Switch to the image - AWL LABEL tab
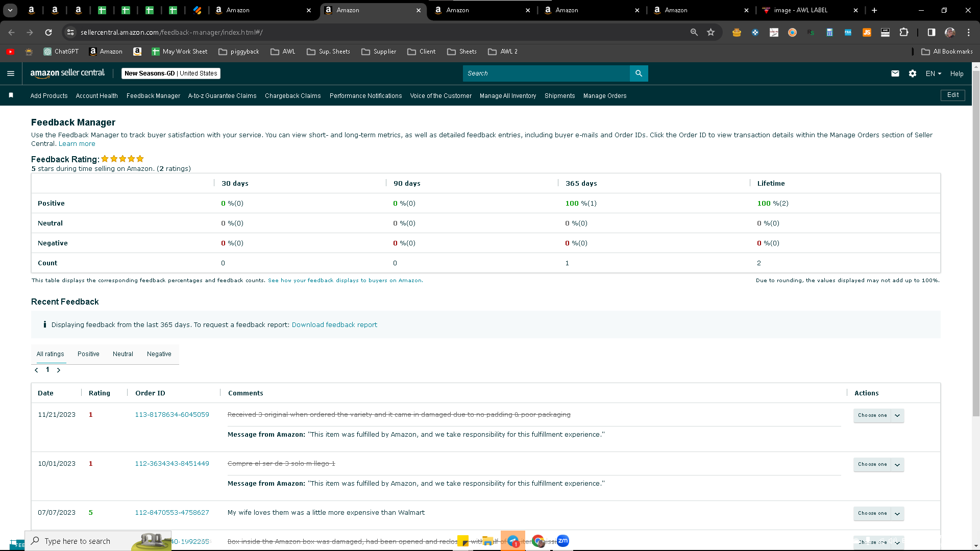The height and width of the screenshot is (551, 980). [x=809, y=10]
